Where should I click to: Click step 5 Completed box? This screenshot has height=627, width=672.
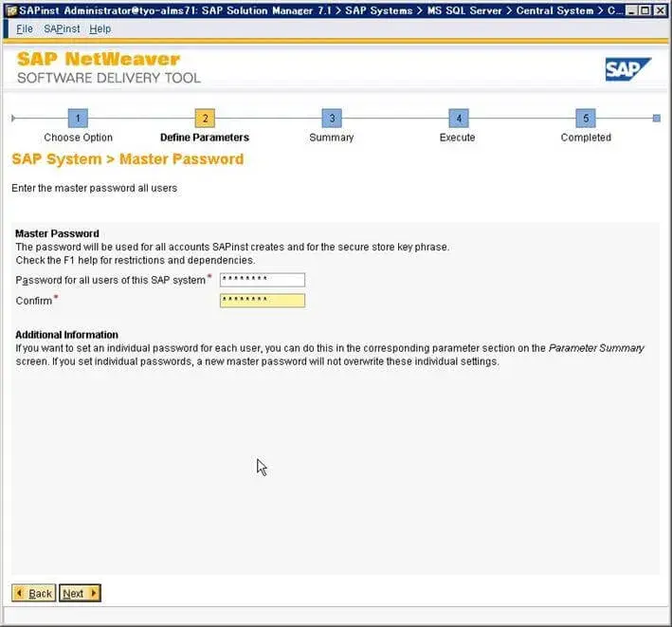click(x=586, y=118)
